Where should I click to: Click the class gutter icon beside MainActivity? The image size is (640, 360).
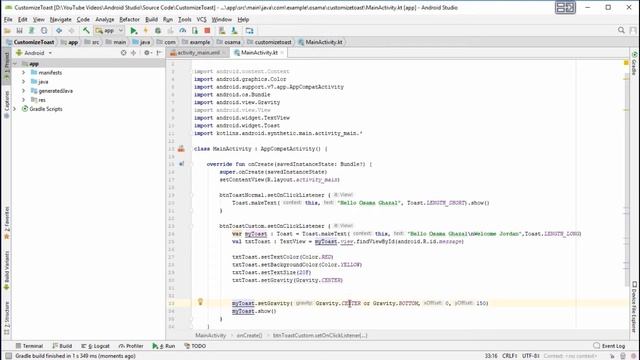[x=181, y=149]
